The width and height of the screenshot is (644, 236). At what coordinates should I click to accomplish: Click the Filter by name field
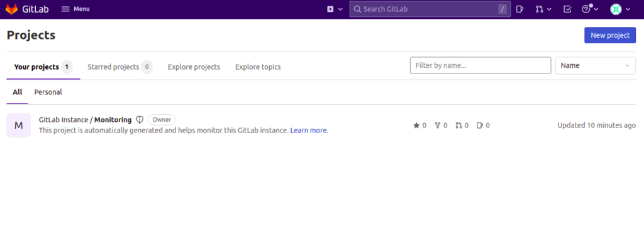tap(480, 65)
